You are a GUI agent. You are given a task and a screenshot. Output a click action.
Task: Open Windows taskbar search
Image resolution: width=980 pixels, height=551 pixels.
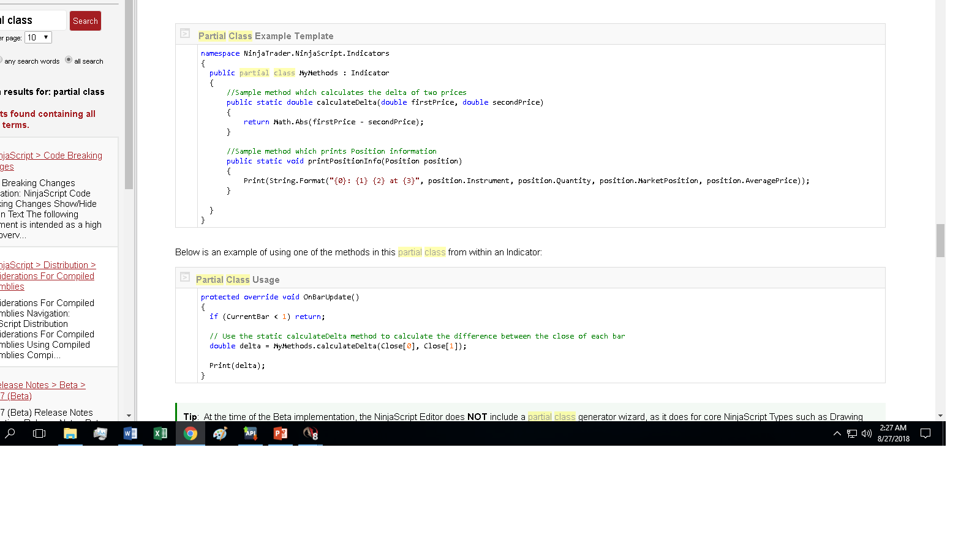[10, 433]
